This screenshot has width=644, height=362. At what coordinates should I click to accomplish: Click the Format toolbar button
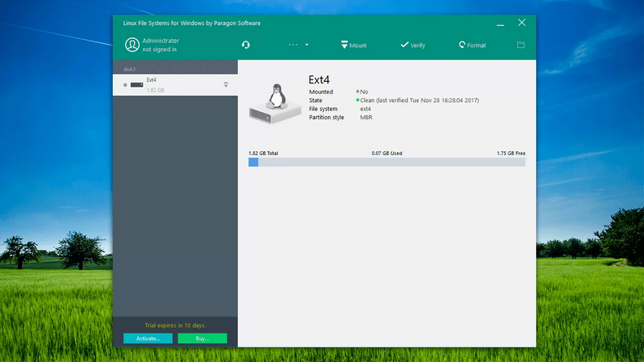[x=473, y=45]
